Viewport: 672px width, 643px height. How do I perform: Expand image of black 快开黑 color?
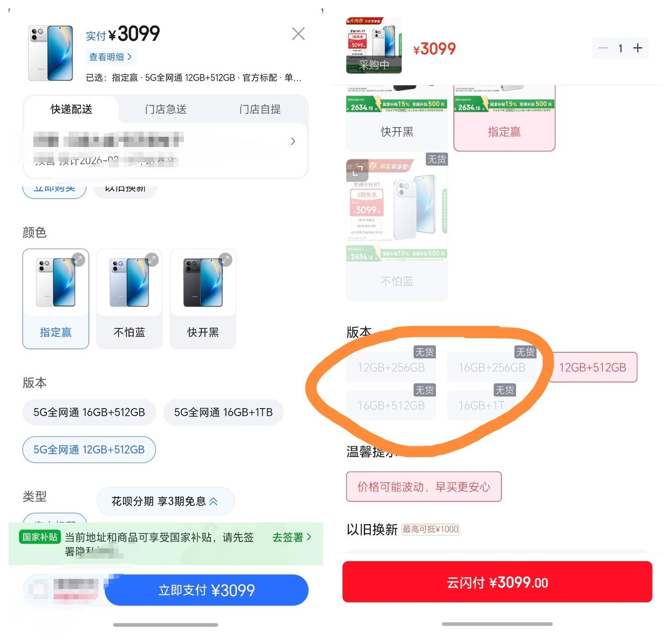(x=225, y=260)
